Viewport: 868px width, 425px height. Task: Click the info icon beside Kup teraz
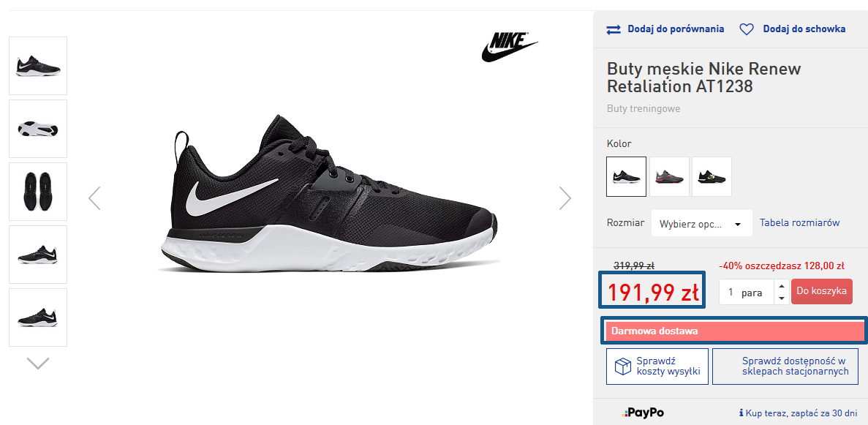tap(741, 413)
